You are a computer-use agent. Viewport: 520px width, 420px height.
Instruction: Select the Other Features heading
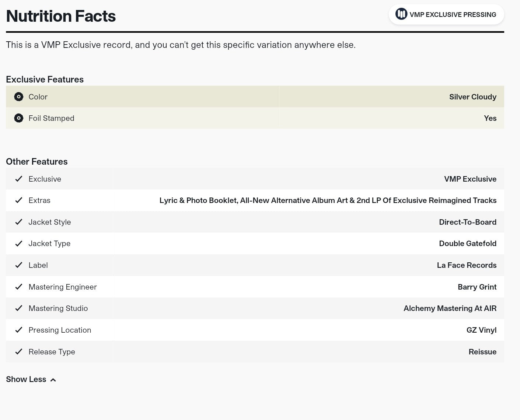[37, 162]
